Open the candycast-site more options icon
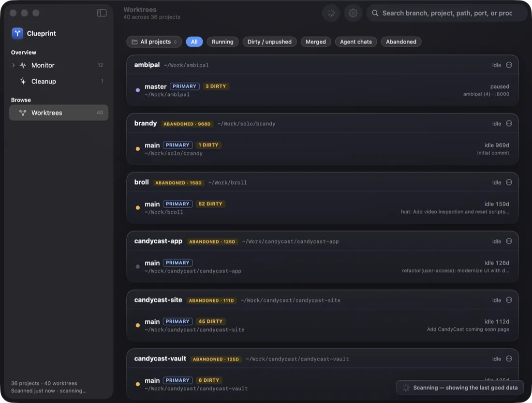Screen dimensions: 532x403 tap(509, 300)
